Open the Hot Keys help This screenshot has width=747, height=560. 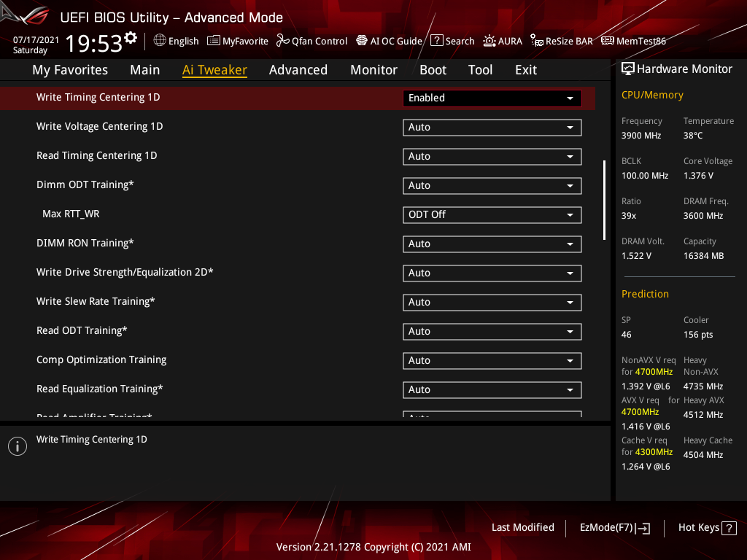point(707,528)
